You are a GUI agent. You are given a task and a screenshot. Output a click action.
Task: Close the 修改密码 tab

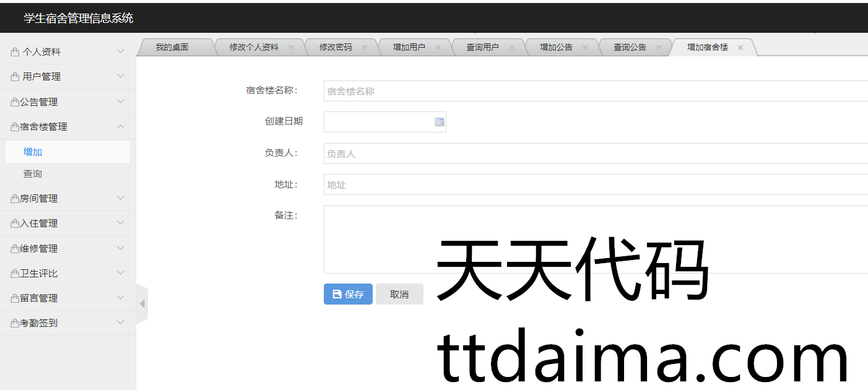coord(365,48)
